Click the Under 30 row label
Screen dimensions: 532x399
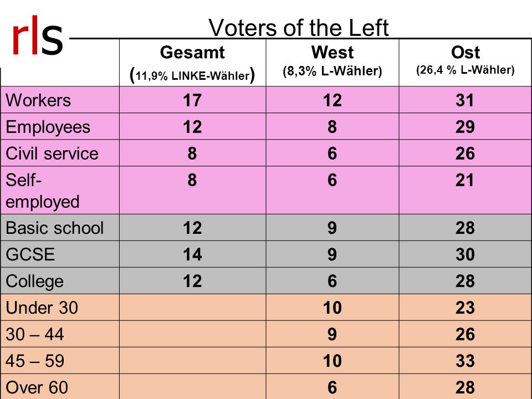42,308
